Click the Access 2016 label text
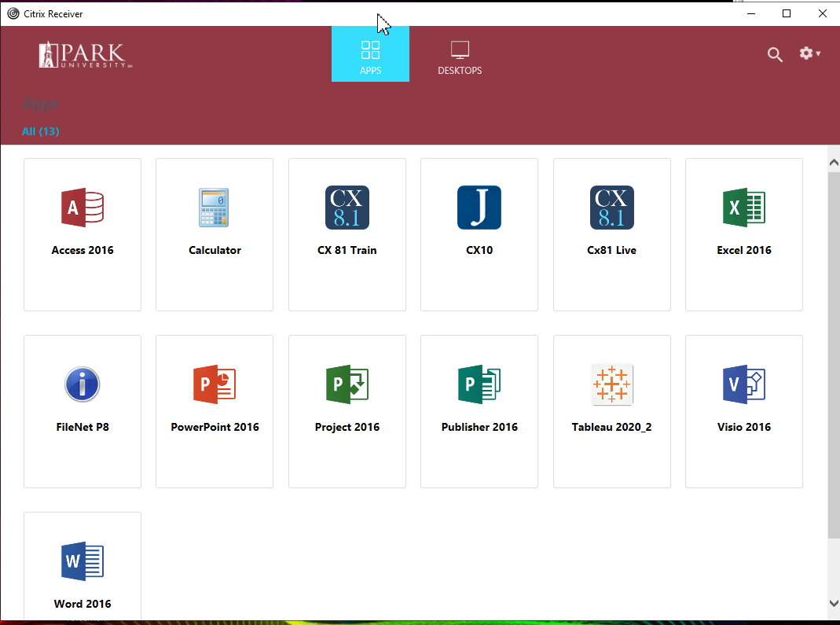Viewport: 840px width, 625px height. 83,250
